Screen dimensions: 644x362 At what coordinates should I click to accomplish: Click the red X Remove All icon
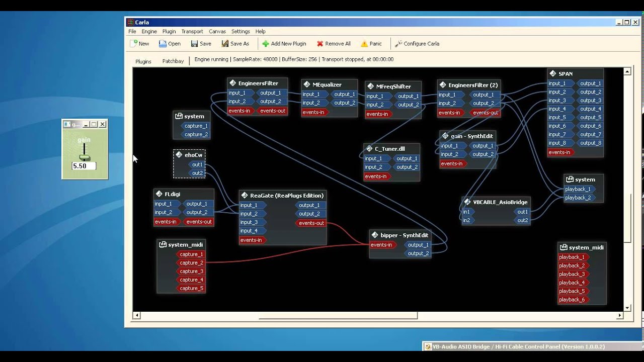pyautogui.click(x=320, y=44)
